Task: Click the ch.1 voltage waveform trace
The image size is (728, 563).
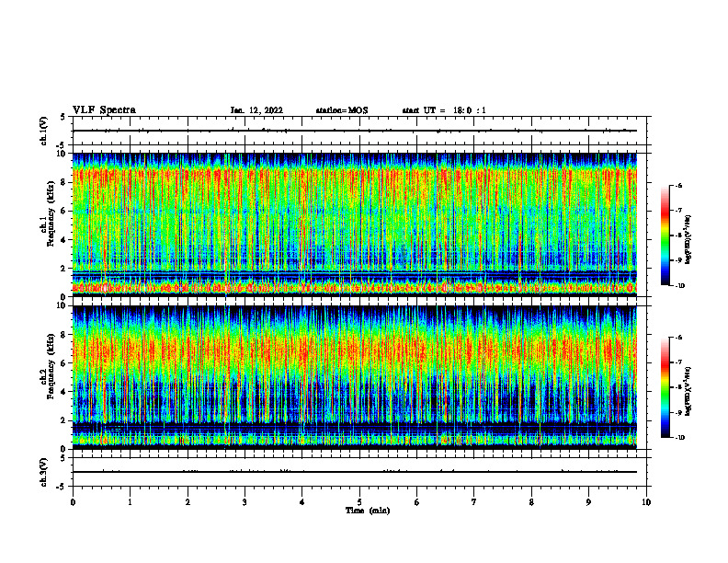Action: [355, 131]
